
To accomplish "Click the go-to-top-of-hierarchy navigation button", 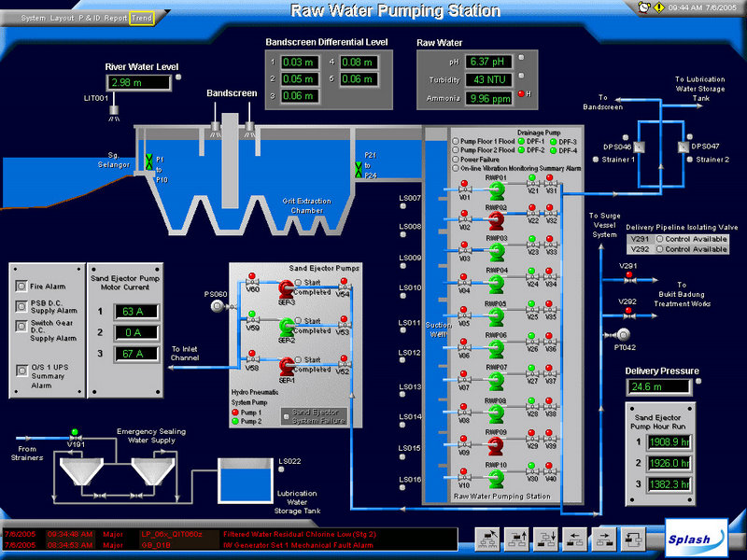I will click(x=486, y=539).
